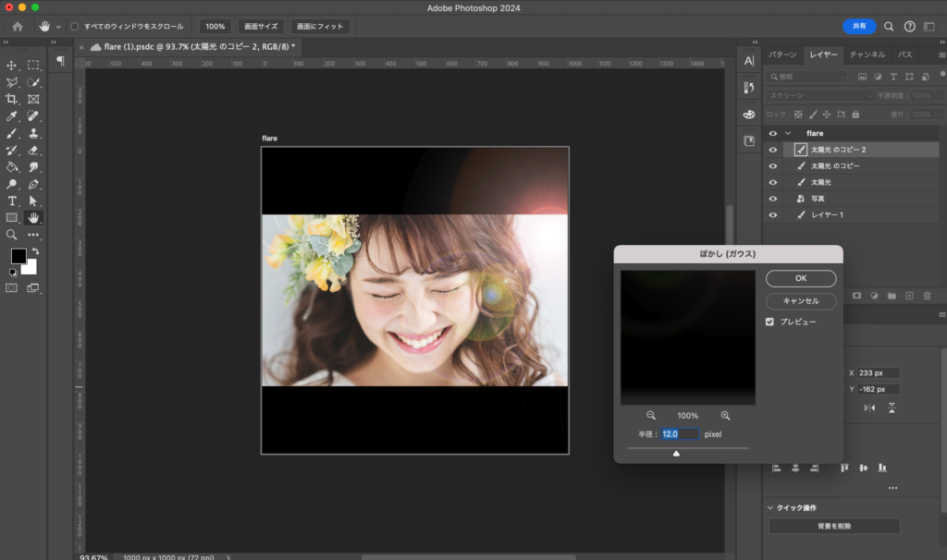Open the スクリーン blend mode dropdown
Viewport: 947px width, 560px height.
[x=819, y=96]
